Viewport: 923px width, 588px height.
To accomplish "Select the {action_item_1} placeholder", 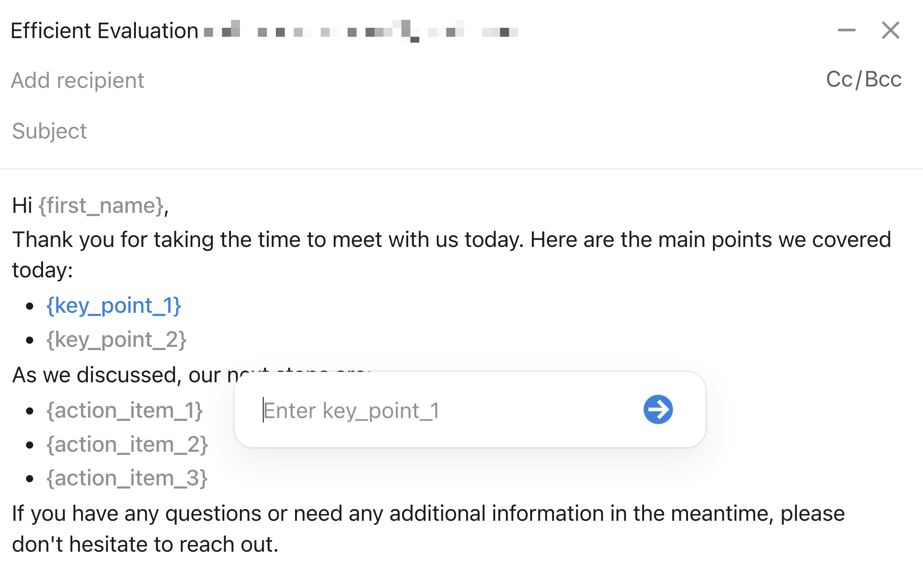I will pyautogui.click(x=125, y=411).
